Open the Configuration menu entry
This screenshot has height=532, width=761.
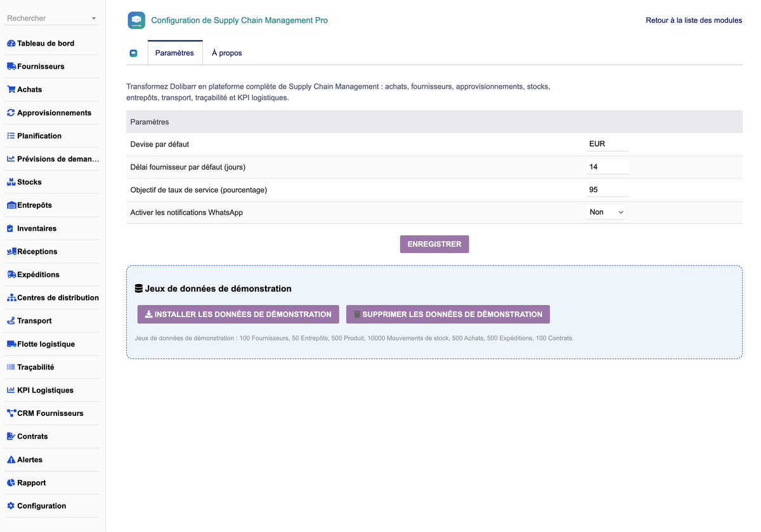pyautogui.click(x=41, y=506)
